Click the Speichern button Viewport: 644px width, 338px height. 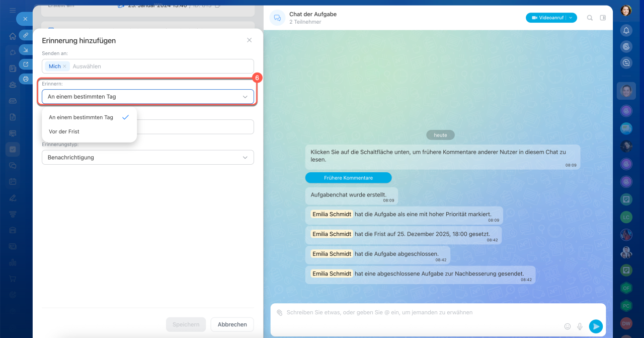[x=186, y=324]
